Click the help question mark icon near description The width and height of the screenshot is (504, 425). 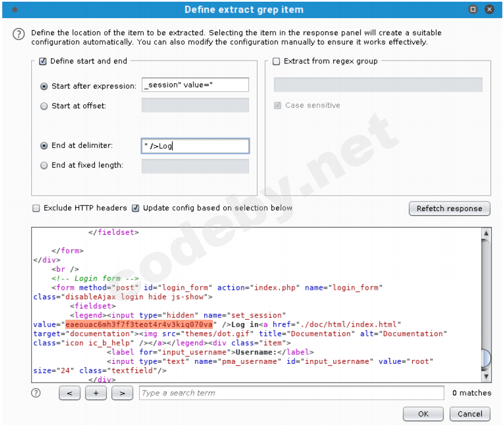[19, 34]
